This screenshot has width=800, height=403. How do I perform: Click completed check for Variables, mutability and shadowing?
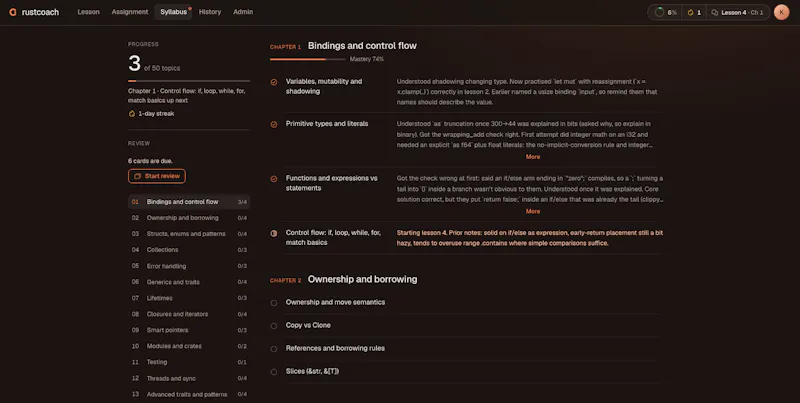coord(274,82)
